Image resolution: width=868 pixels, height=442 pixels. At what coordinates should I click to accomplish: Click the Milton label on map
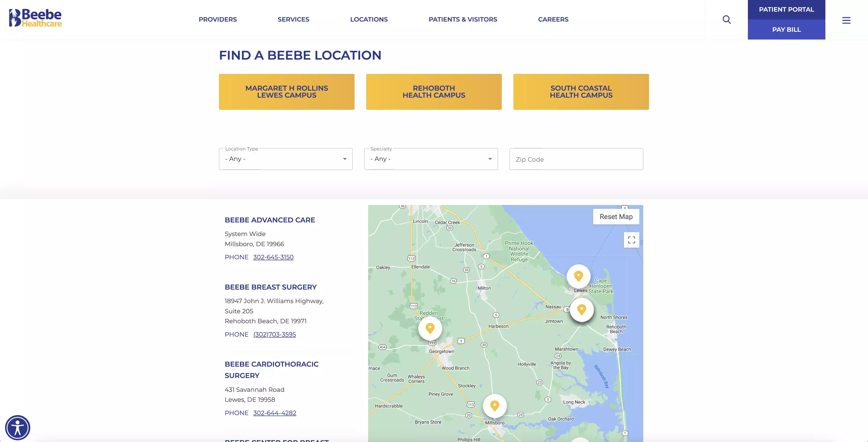484,288
